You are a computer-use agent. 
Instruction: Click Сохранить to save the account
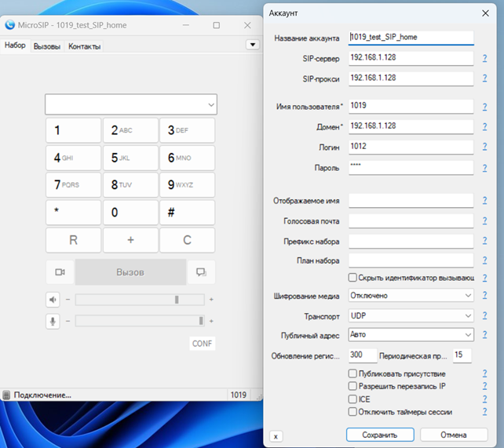click(380, 435)
